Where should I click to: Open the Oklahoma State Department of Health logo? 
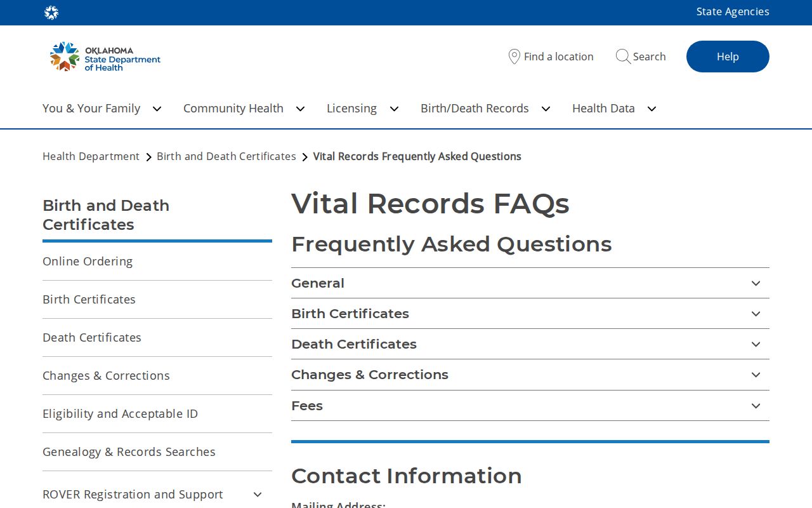[105, 57]
